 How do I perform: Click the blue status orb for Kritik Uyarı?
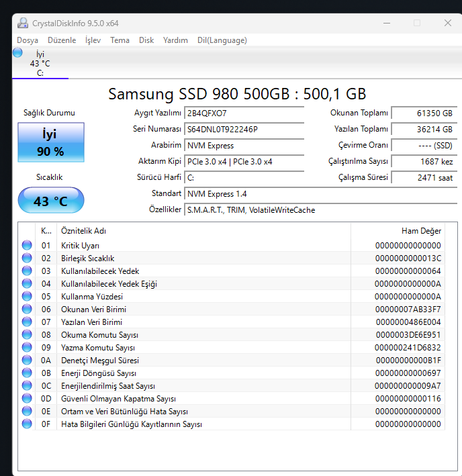(x=27, y=245)
